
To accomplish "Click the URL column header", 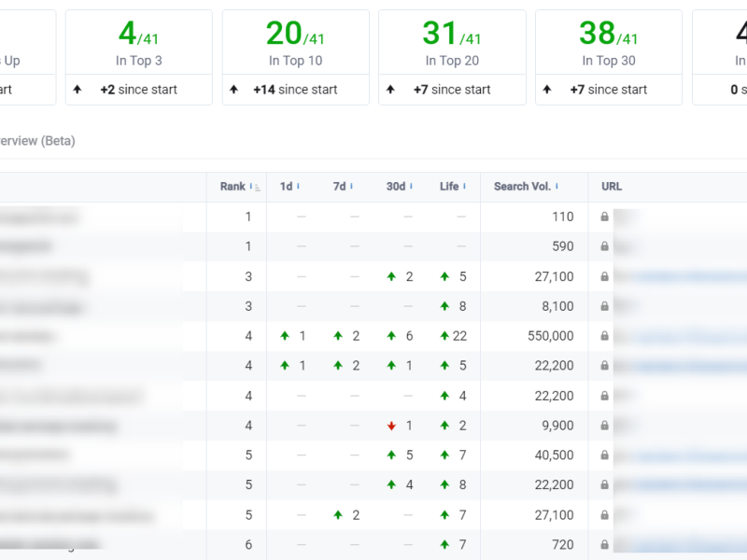I will tap(612, 187).
